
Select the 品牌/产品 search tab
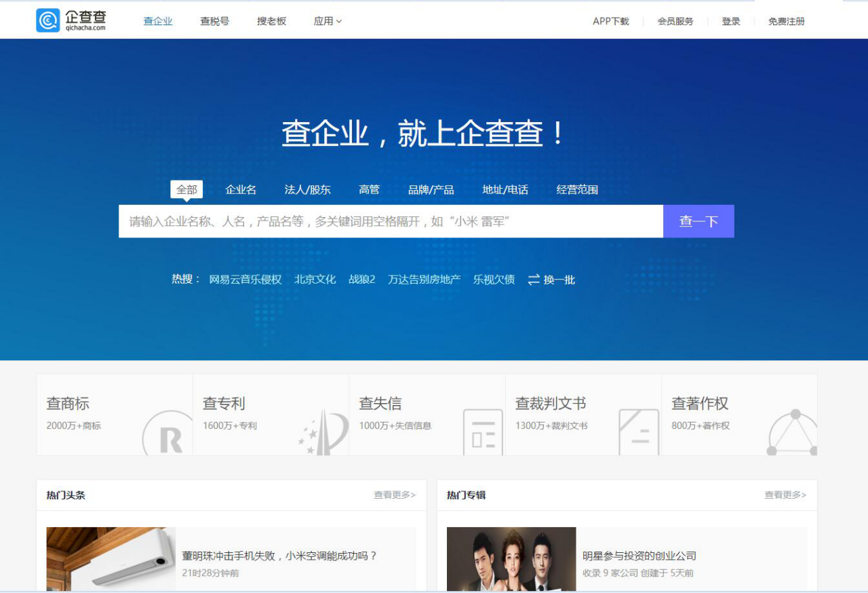[x=431, y=190]
